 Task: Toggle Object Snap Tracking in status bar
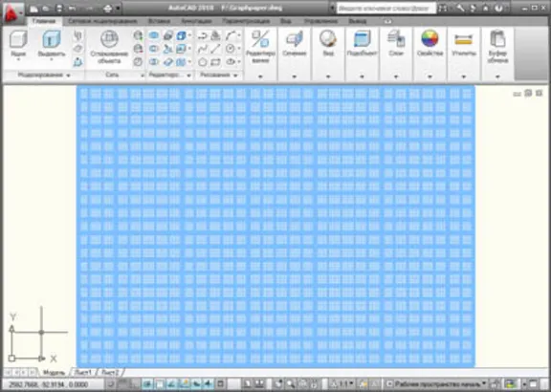point(171,383)
